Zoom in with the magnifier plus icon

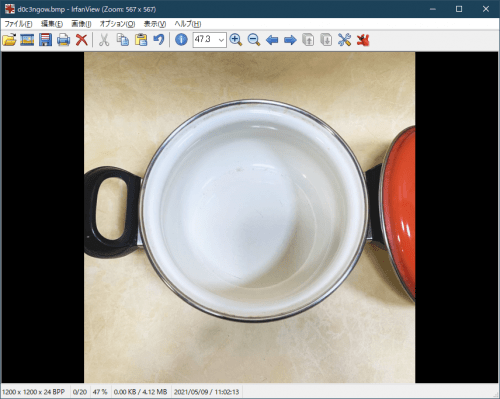point(236,40)
